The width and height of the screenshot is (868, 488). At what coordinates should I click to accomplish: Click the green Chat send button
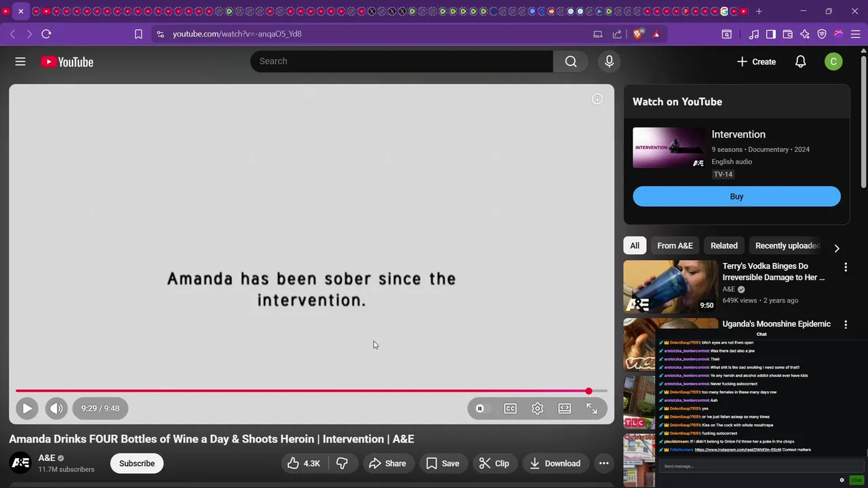[856, 480]
